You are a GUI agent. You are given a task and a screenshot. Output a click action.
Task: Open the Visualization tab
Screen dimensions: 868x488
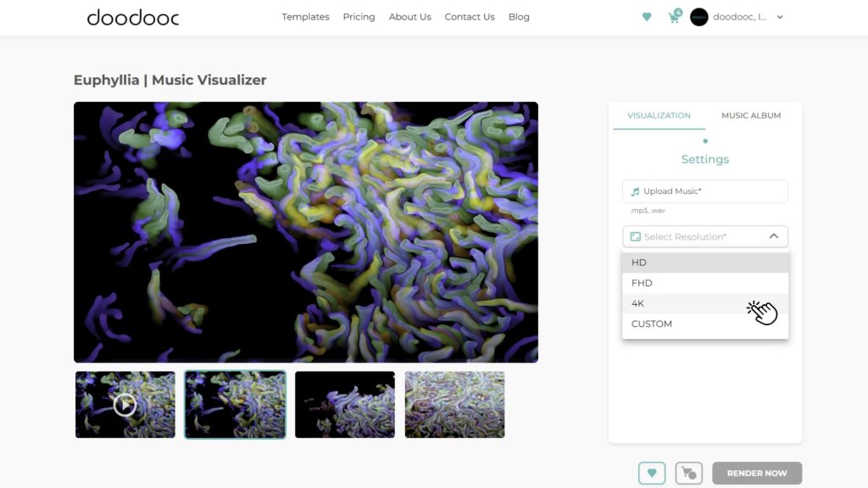click(x=659, y=115)
